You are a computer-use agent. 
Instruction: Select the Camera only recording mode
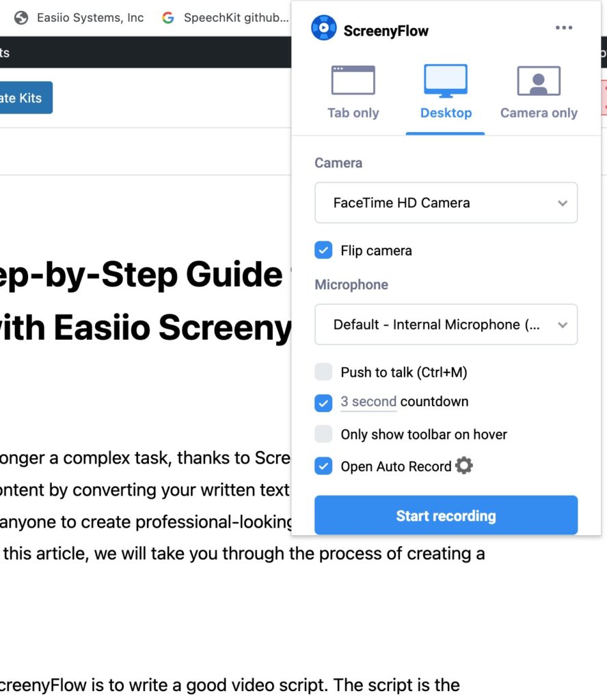[539, 93]
